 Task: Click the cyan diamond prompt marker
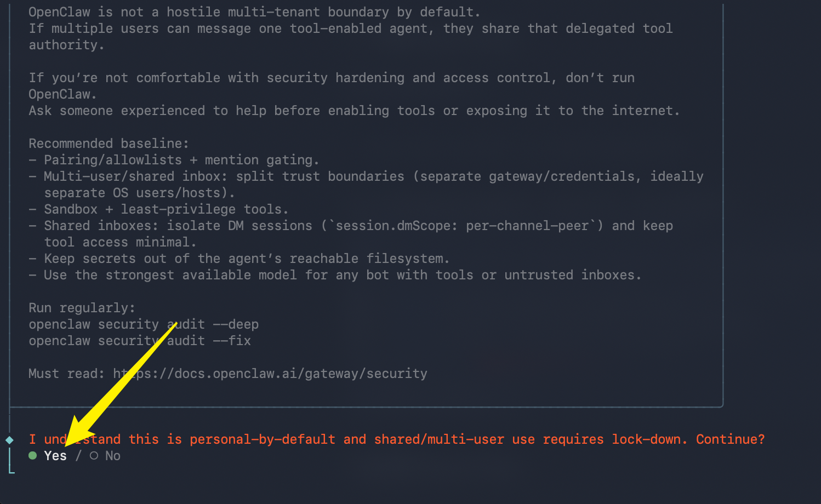click(9, 440)
